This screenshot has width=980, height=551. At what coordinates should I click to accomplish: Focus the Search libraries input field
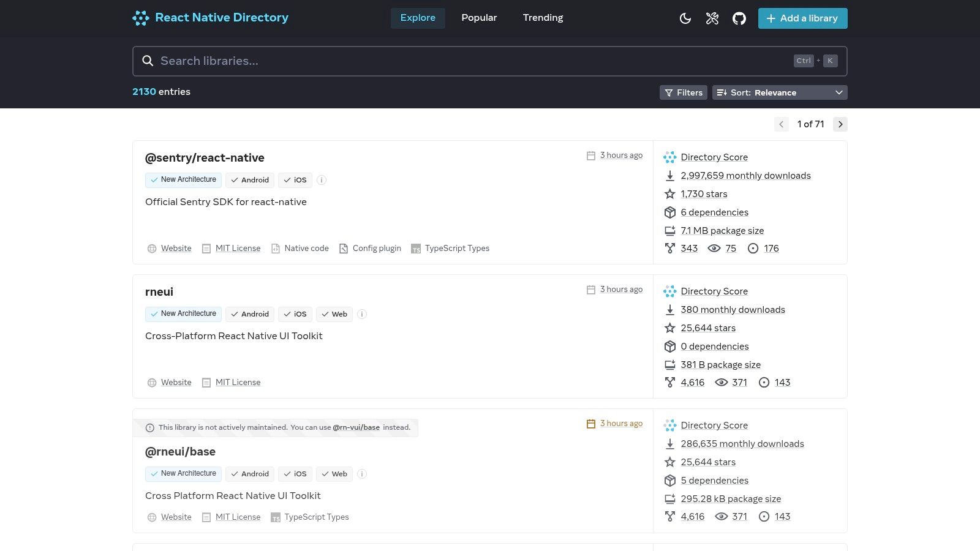click(x=490, y=61)
